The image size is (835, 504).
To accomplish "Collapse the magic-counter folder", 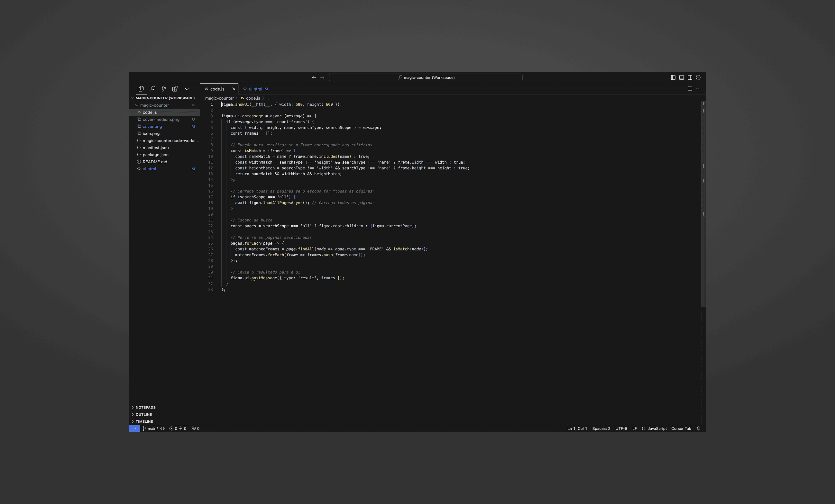I will click(x=137, y=105).
